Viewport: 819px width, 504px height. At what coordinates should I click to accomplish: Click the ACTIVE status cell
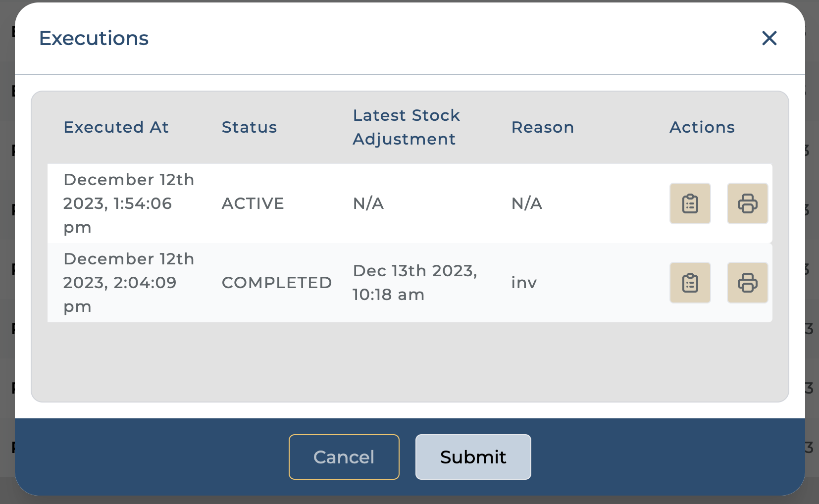253,203
